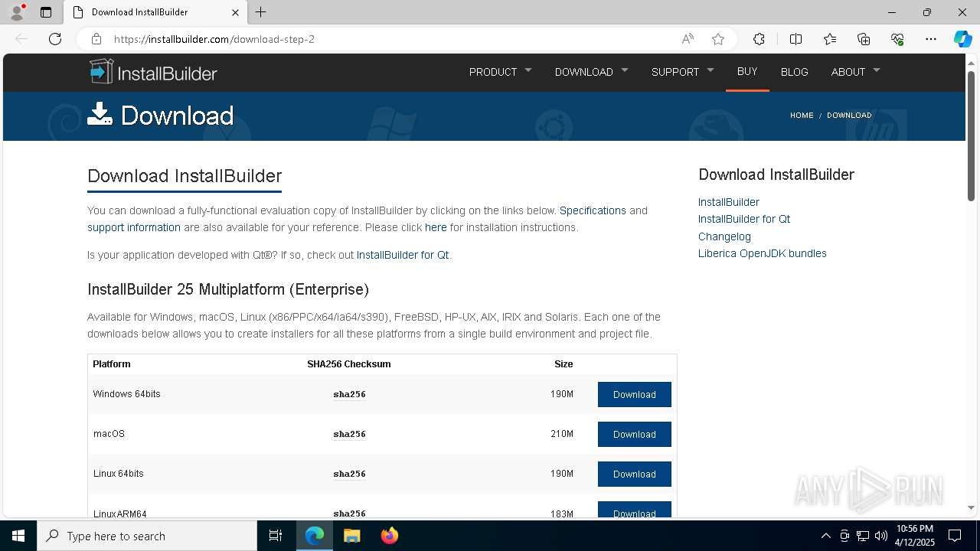Screen dimensions: 980x551
Task: Open the Specifications link
Action: click(x=593, y=210)
